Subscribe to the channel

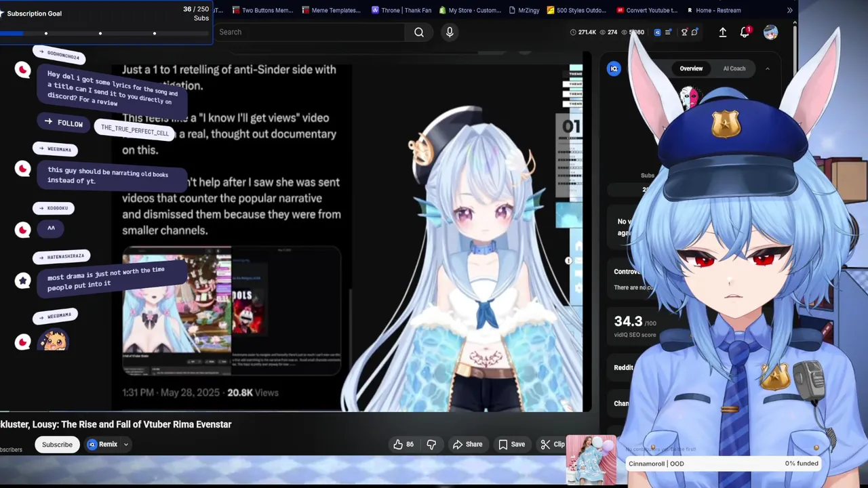(x=57, y=445)
